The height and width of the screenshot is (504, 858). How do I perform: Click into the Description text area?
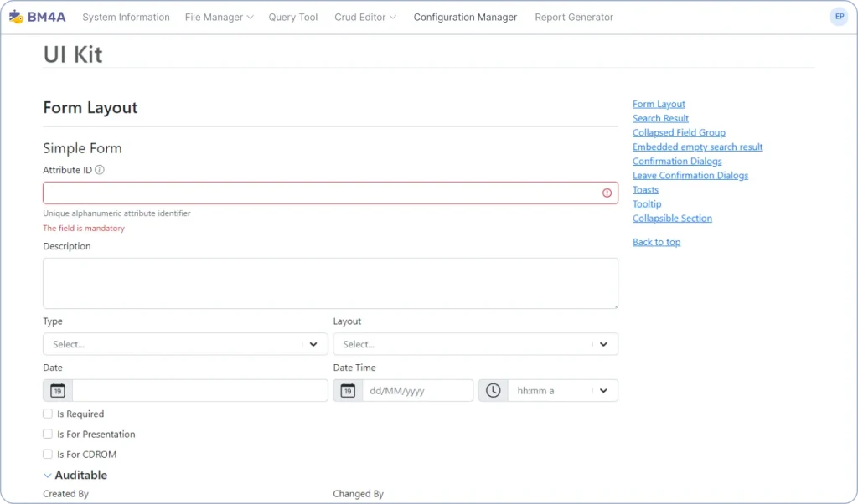pyautogui.click(x=330, y=283)
